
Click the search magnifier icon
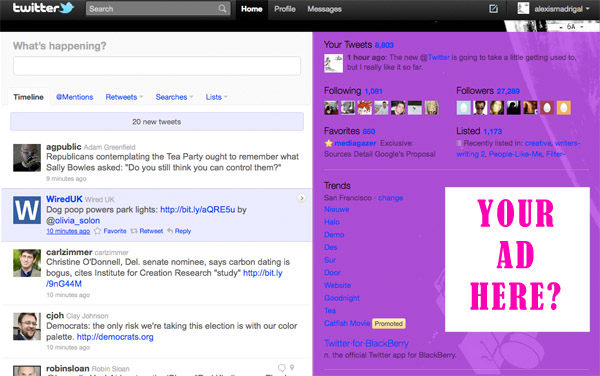pos(222,8)
